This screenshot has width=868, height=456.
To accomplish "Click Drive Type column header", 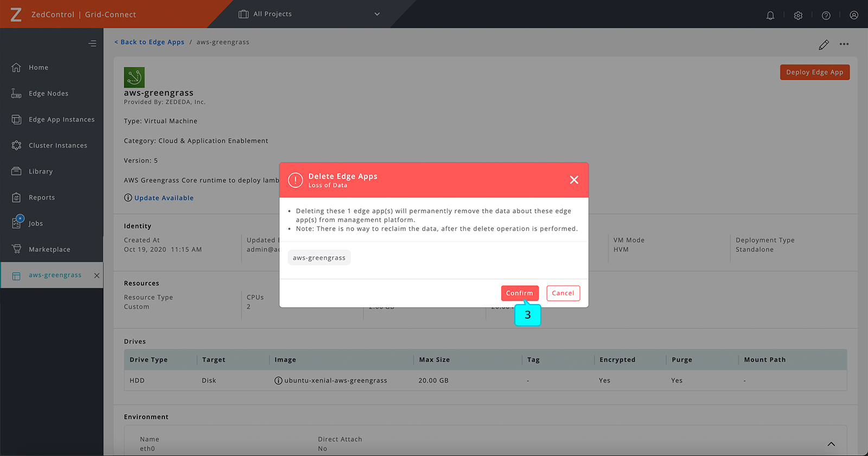I will tap(149, 360).
